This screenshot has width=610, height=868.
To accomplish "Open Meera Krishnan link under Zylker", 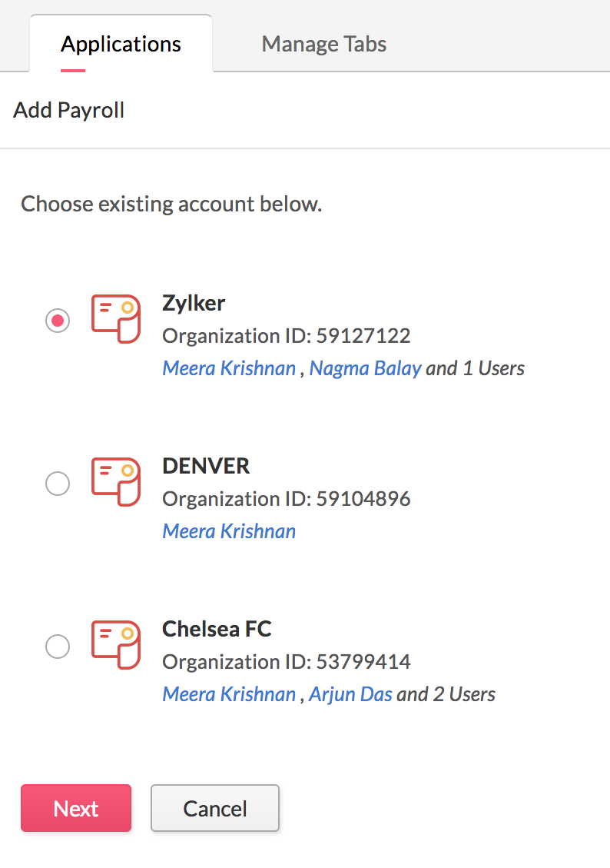I will [x=229, y=368].
